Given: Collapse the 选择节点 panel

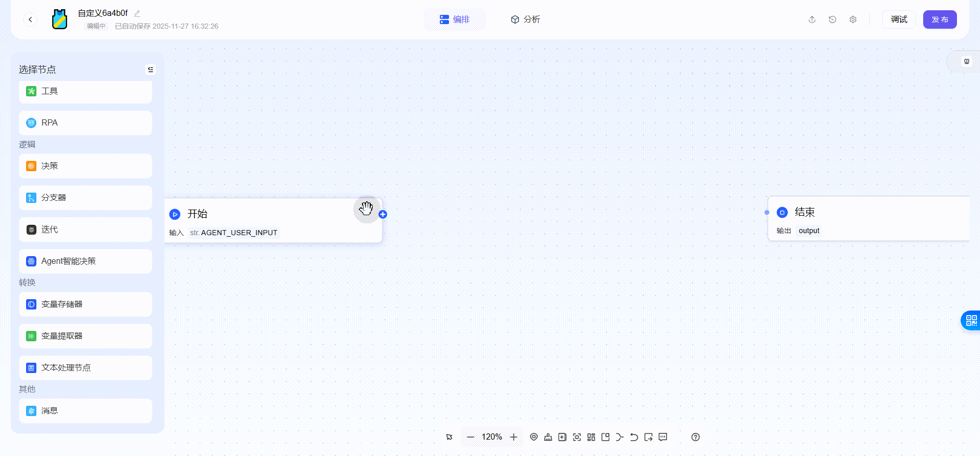Looking at the screenshot, I should [x=151, y=70].
